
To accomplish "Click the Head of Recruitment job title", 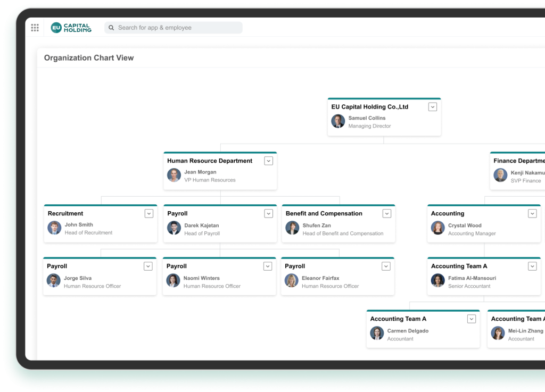I will point(88,232).
